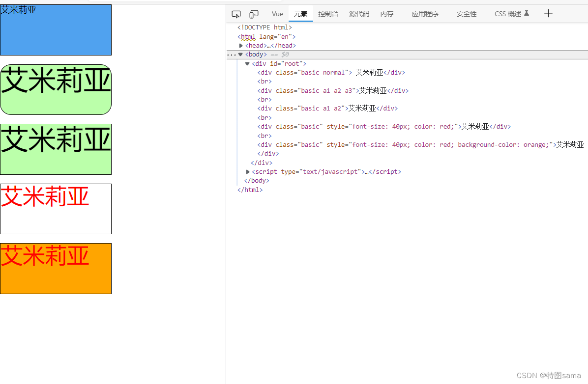Image resolution: width=588 pixels, height=384 pixels.
Task: Select the closing /html tag line
Action: tap(250, 190)
